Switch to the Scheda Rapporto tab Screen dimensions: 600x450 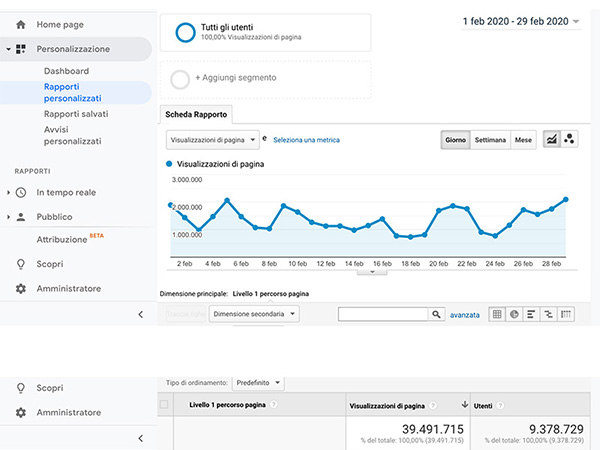click(196, 114)
